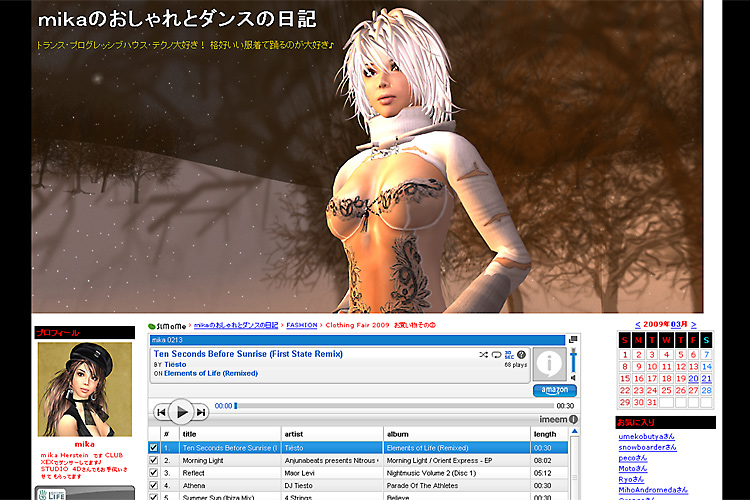750x500 pixels.
Task: Click artist Maor Levi in playlist
Action: tap(299, 473)
